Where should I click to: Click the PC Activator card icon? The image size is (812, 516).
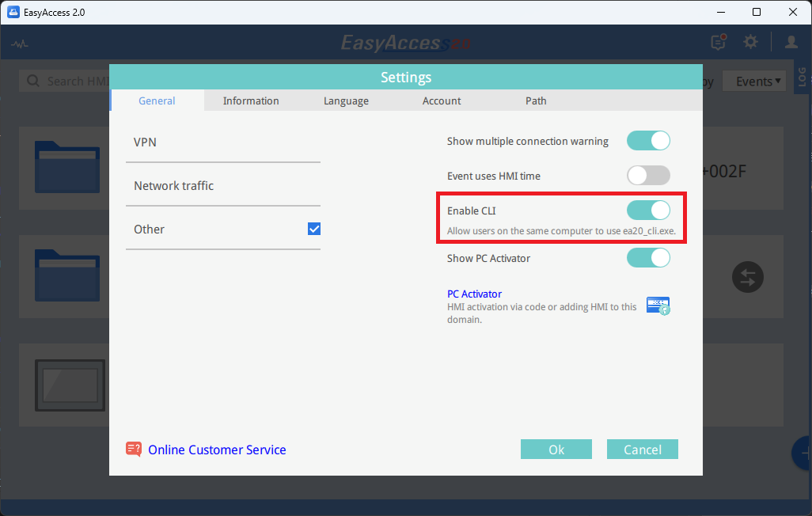coord(658,305)
